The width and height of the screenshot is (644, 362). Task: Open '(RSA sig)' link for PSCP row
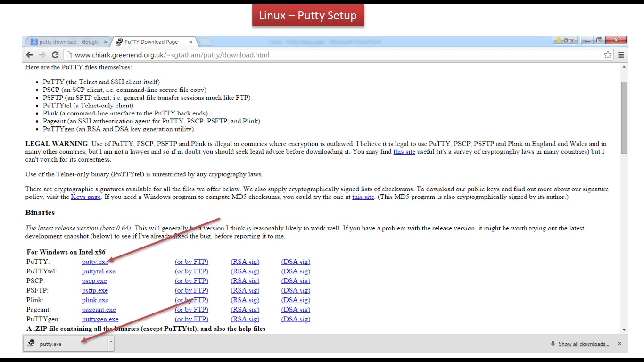tap(245, 281)
